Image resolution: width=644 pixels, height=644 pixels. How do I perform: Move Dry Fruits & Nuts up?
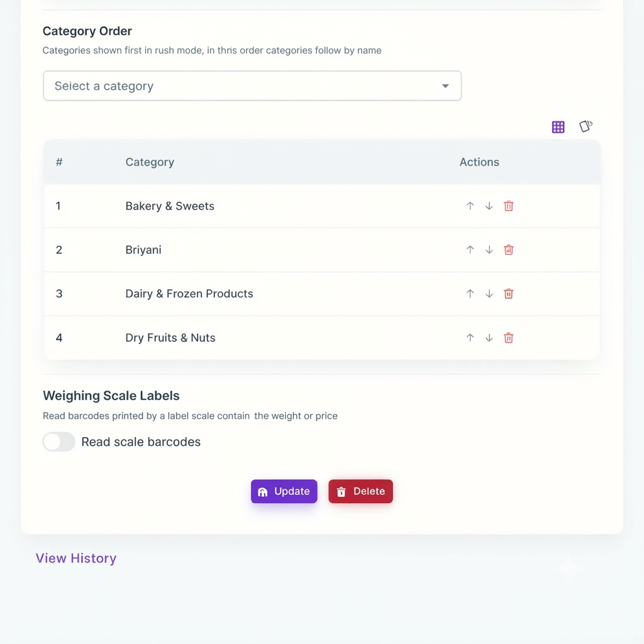(470, 338)
